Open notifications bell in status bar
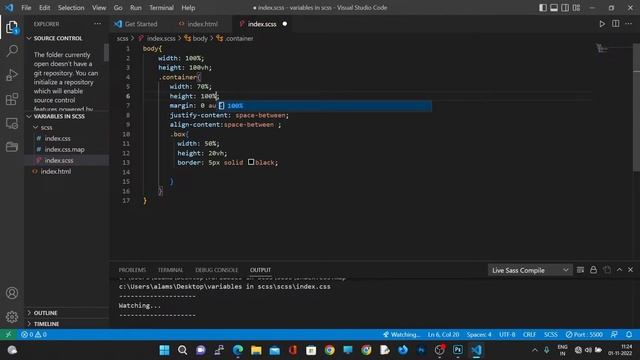The height and width of the screenshot is (360, 640). tap(629, 334)
